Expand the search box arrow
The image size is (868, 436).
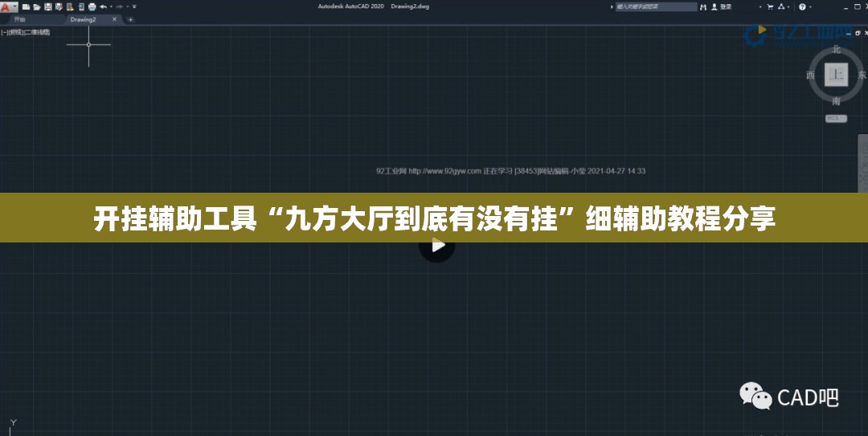(x=612, y=6)
